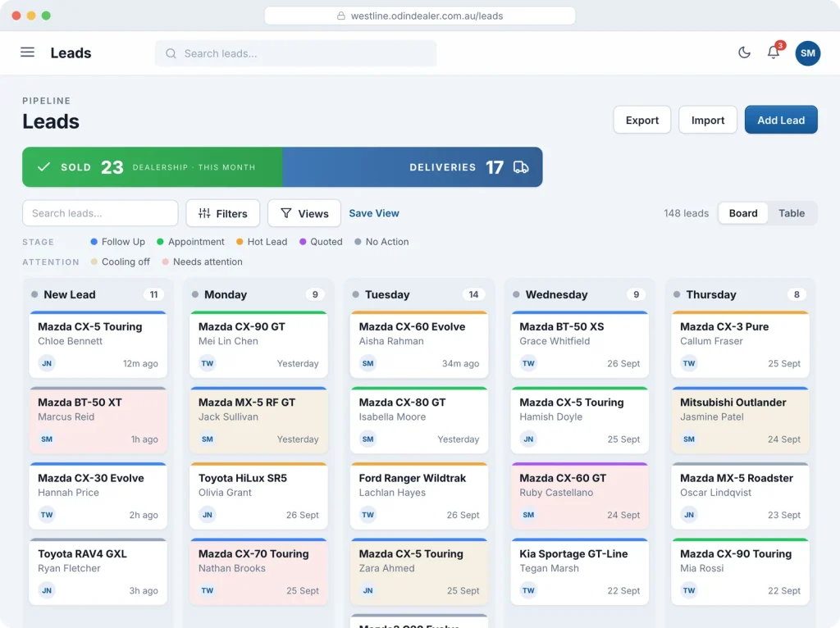Click SM avatar on Aisha Rahman card
Viewport: 840px width, 628px height.
click(x=368, y=363)
